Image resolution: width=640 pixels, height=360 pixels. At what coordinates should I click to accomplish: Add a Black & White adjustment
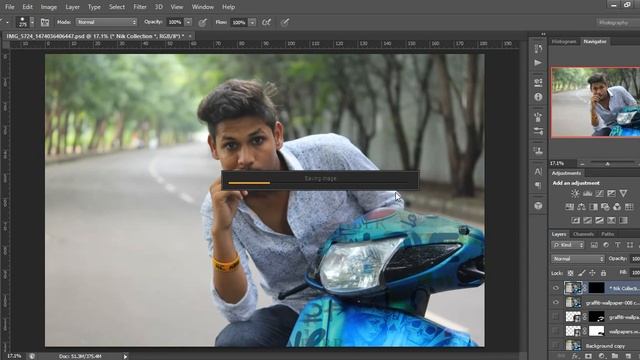[593, 207]
